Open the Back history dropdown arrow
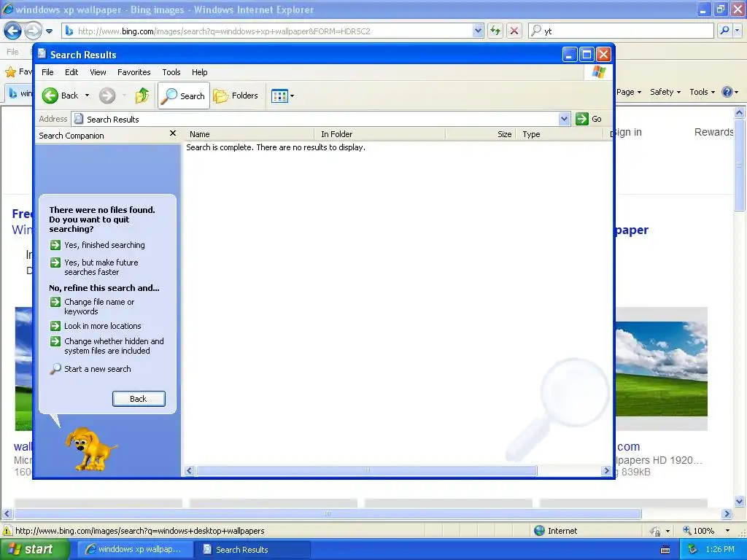The height and width of the screenshot is (560, 747). 88,96
